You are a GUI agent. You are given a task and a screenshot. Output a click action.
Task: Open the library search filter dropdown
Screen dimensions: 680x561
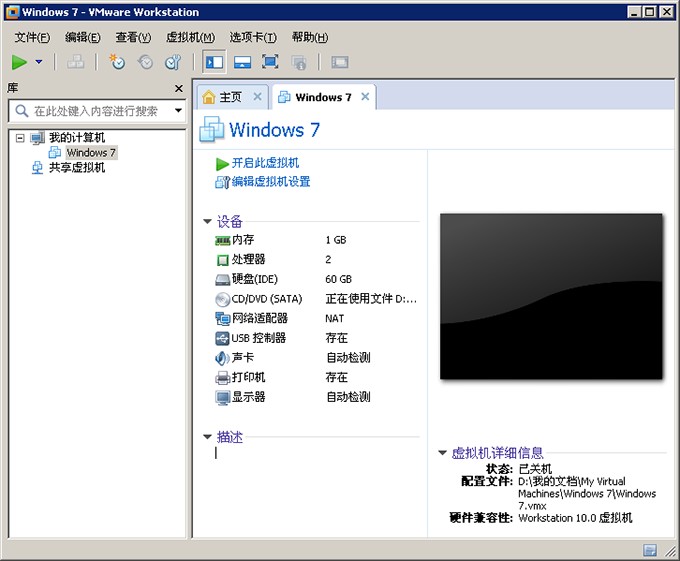click(178, 111)
